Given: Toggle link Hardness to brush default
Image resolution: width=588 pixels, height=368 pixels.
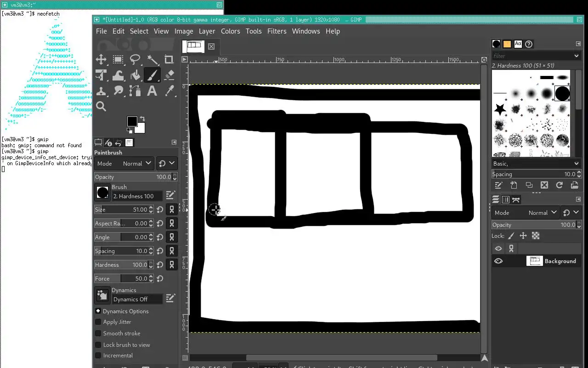Looking at the screenshot, I should [x=172, y=264].
